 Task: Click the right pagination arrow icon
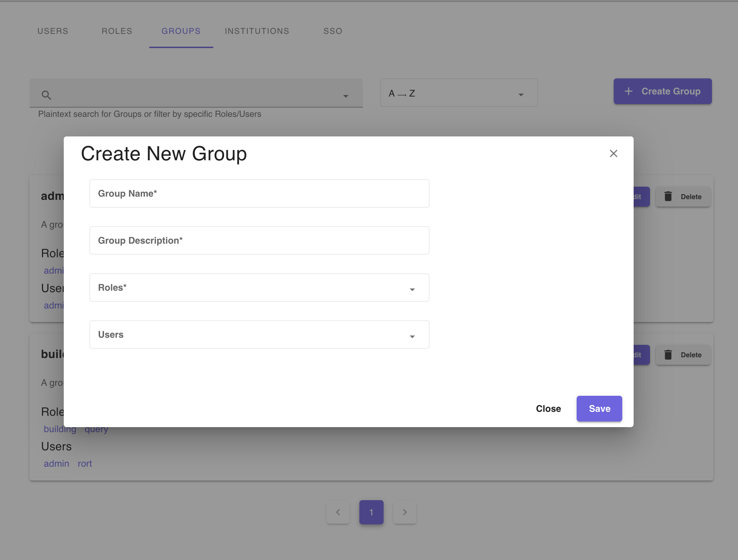[x=405, y=512]
